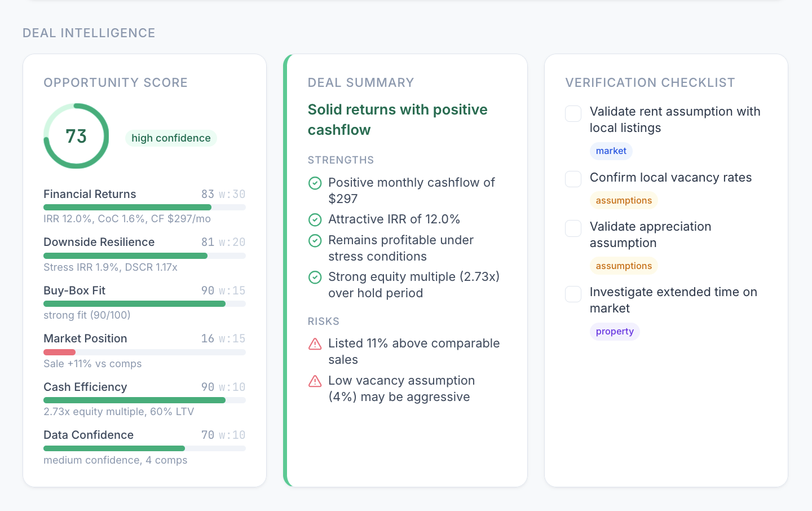Click the checkmark by "Strong equity multiple" strength
Viewport: 812px width, 511px height.
click(315, 277)
